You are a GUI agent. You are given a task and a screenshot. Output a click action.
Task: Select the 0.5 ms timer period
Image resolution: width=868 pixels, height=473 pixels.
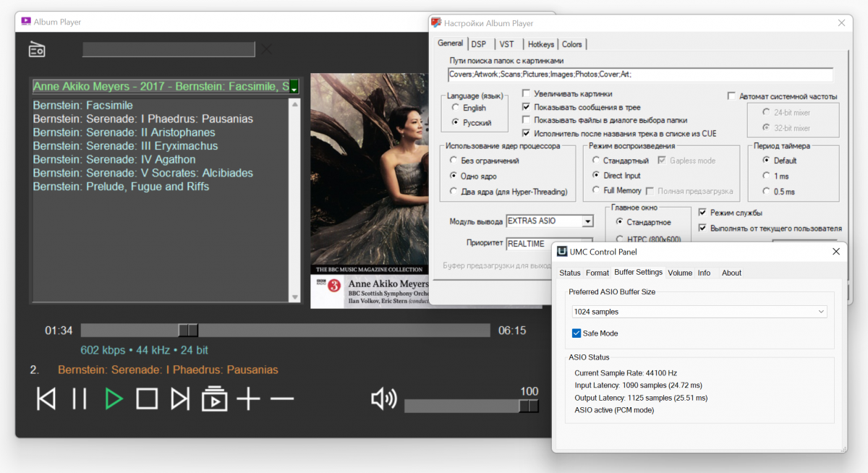[766, 192]
